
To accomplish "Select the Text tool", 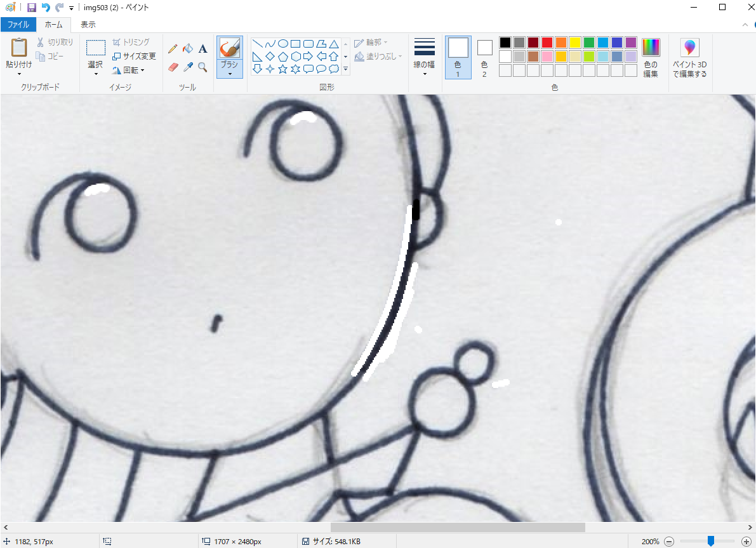I will click(x=203, y=49).
